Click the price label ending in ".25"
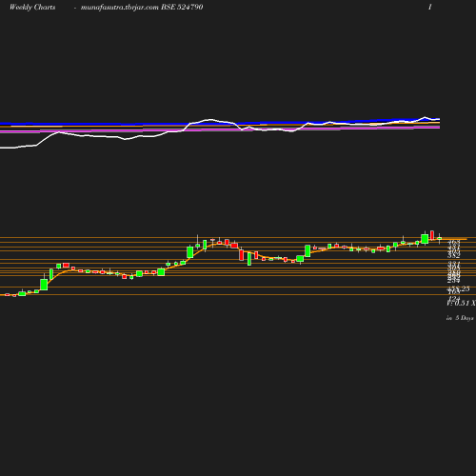Image resolution: width=476 pixels, height=476 pixels. [x=459, y=288]
